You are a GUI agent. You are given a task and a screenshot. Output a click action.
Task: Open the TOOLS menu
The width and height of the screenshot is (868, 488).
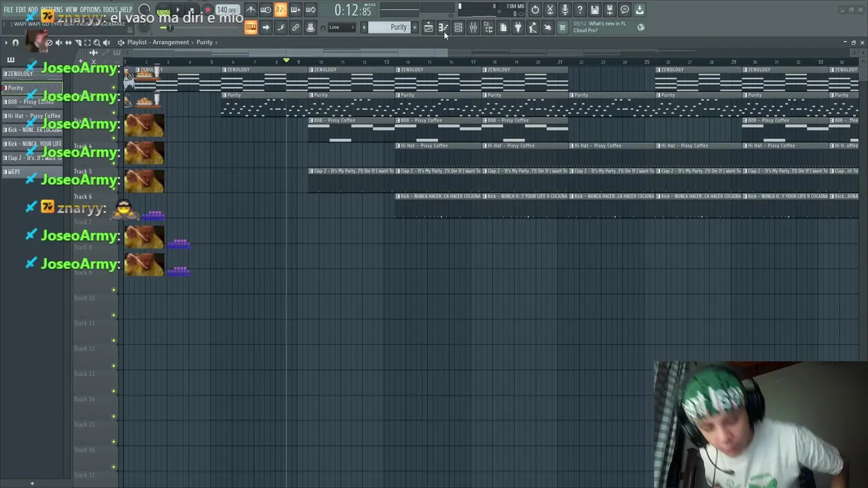click(110, 9)
